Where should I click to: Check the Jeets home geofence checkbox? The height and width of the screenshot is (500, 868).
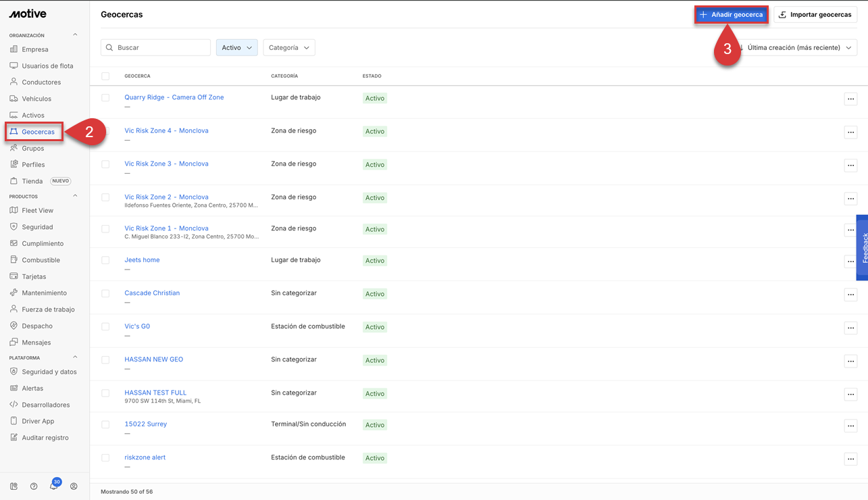click(x=105, y=260)
